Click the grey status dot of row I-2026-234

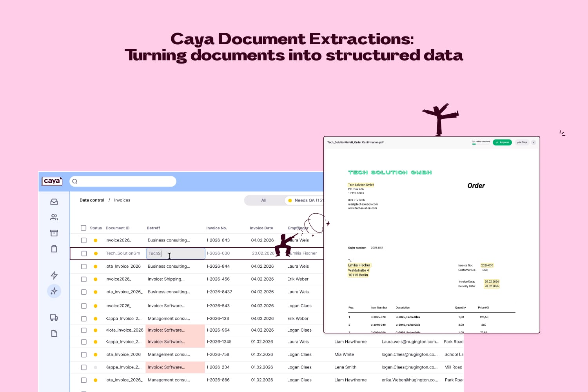point(95,367)
